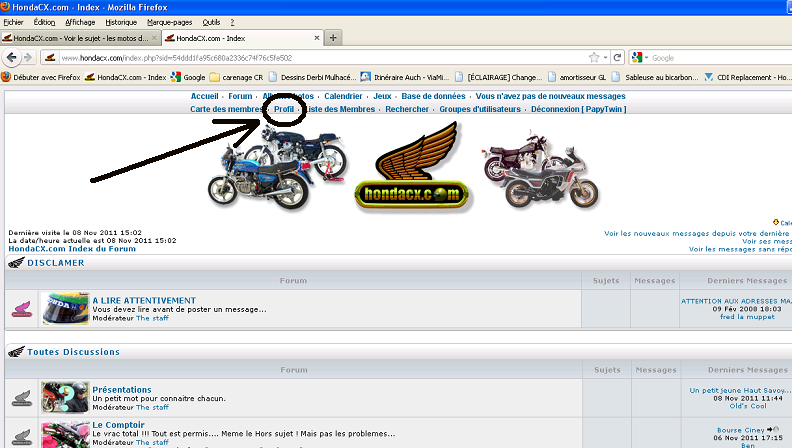
Task: Click the helmet thumbnail of A LIRE ATTENTIVEMENT
Action: coord(65,308)
